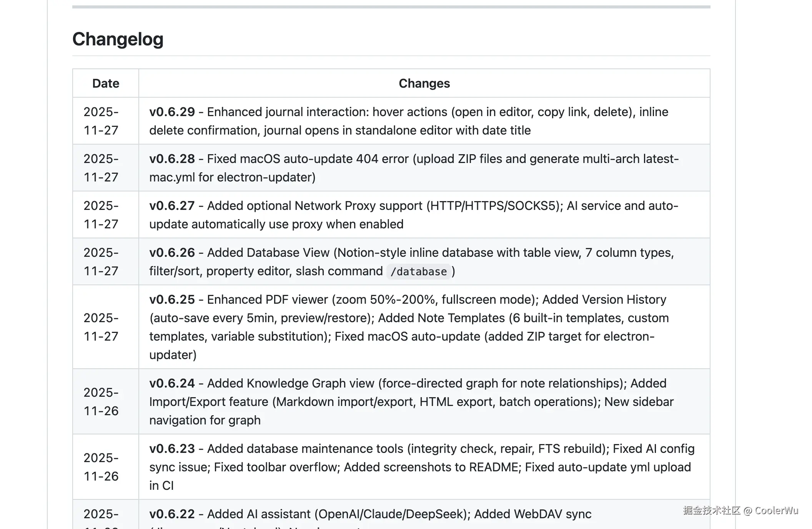Click the date cell beside v0.6.29

pyautogui.click(x=101, y=121)
